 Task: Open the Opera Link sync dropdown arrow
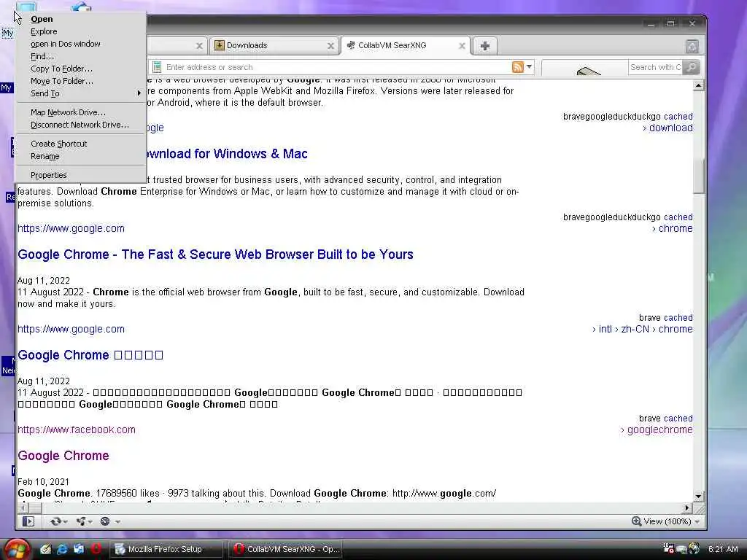point(65,522)
